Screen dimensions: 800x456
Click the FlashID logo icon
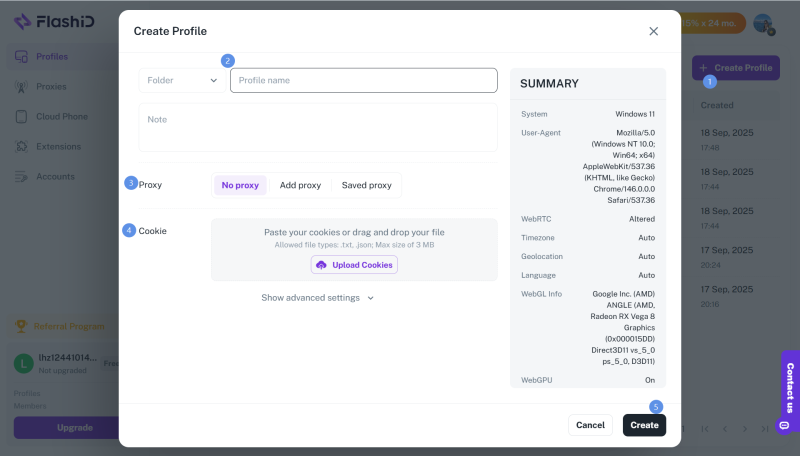pos(22,21)
